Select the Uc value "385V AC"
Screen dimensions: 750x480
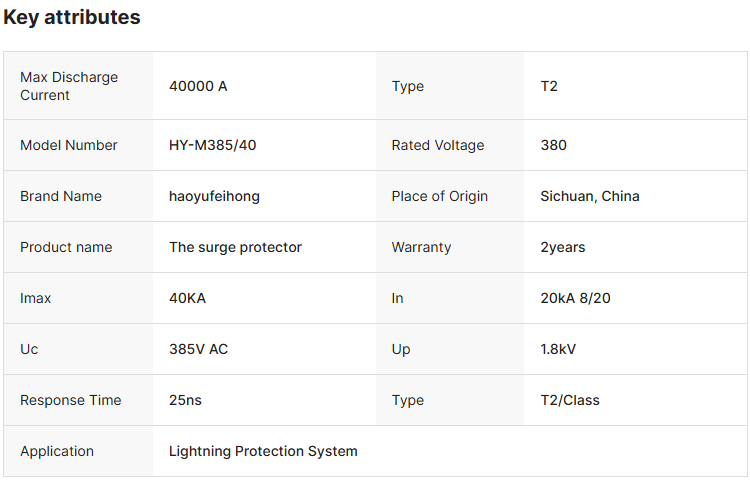[x=198, y=349]
